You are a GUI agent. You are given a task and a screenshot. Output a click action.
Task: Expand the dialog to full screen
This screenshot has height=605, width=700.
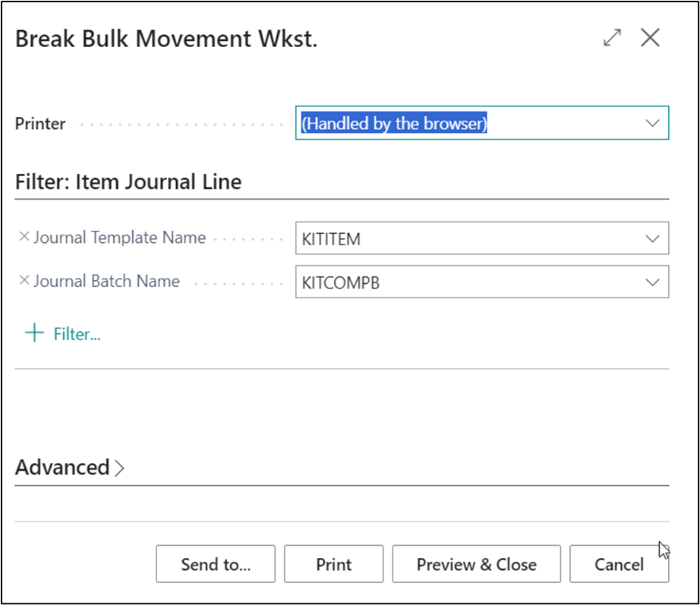(612, 38)
